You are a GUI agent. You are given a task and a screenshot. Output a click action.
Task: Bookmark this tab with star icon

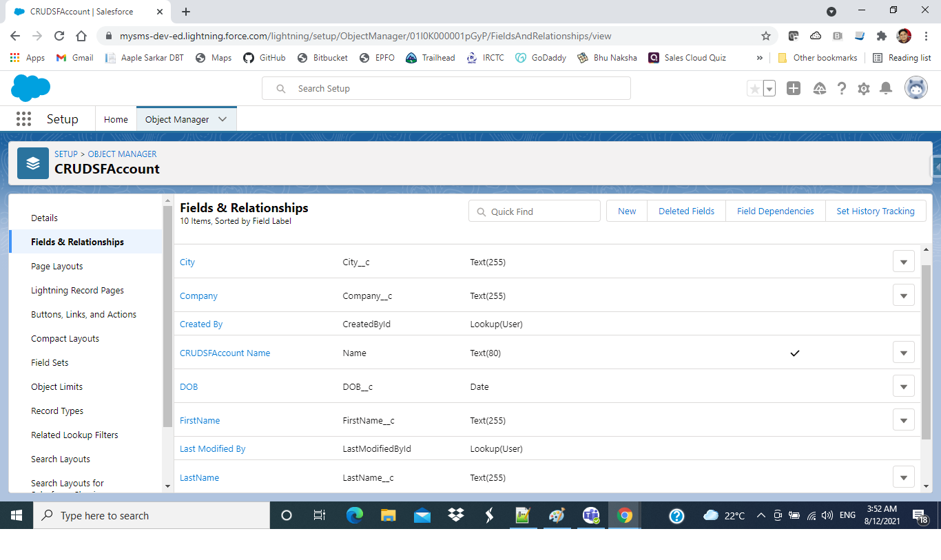pyautogui.click(x=765, y=36)
